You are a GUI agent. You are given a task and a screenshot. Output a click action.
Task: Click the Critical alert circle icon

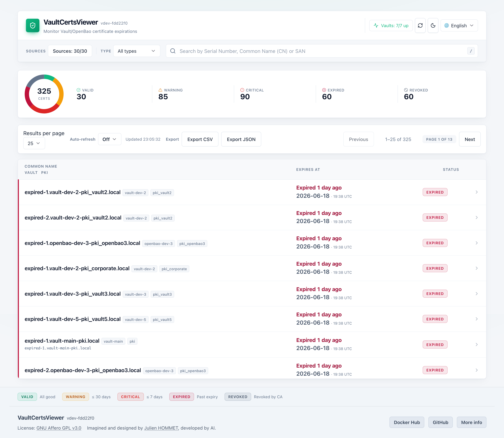tap(242, 90)
